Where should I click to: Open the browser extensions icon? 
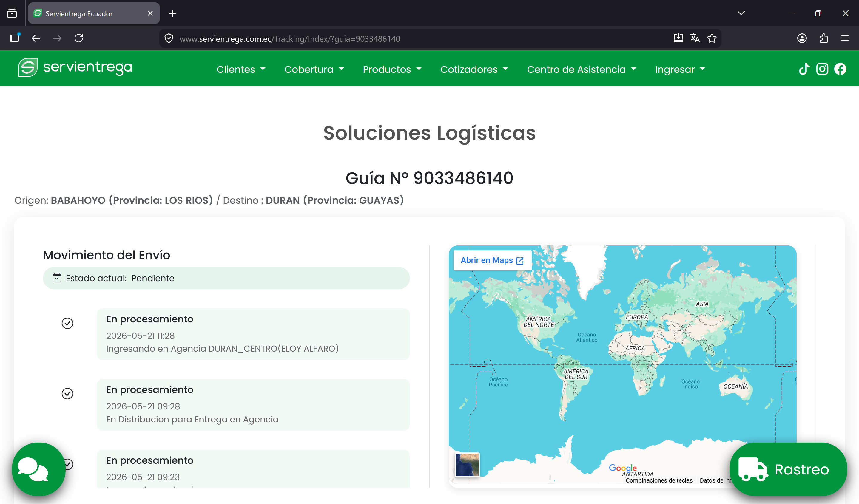(823, 38)
